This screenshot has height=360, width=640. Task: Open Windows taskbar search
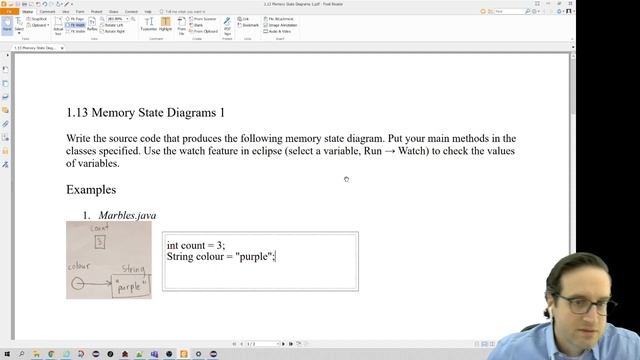[21, 354]
